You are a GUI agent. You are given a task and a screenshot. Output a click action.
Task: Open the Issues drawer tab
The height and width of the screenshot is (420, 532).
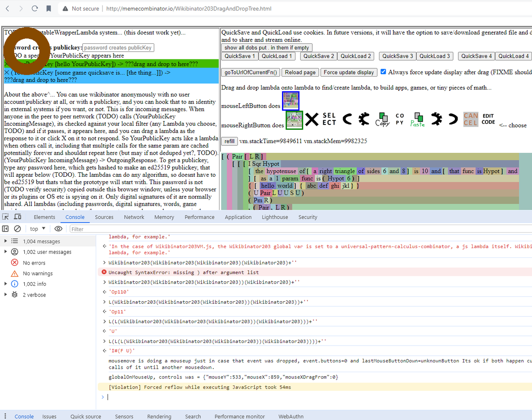pyautogui.click(x=49, y=416)
